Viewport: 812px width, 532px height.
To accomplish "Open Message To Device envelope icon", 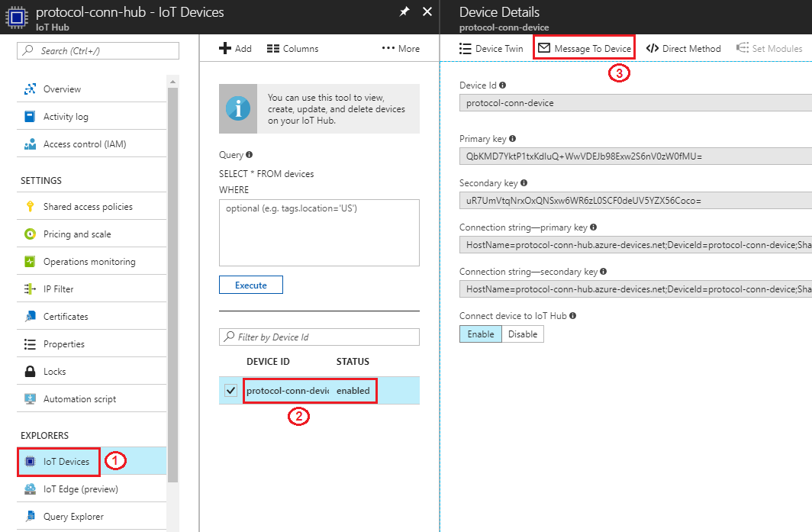I will coord(544,48).
